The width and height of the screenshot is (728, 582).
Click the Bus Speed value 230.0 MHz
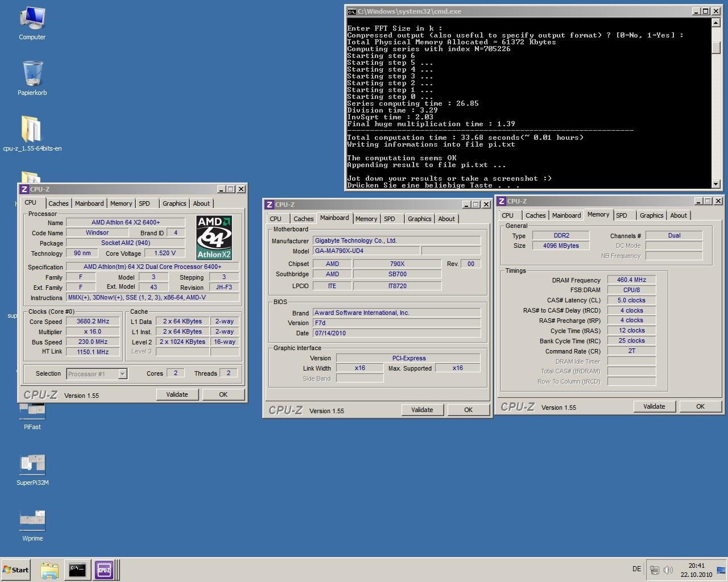[93, 342]
